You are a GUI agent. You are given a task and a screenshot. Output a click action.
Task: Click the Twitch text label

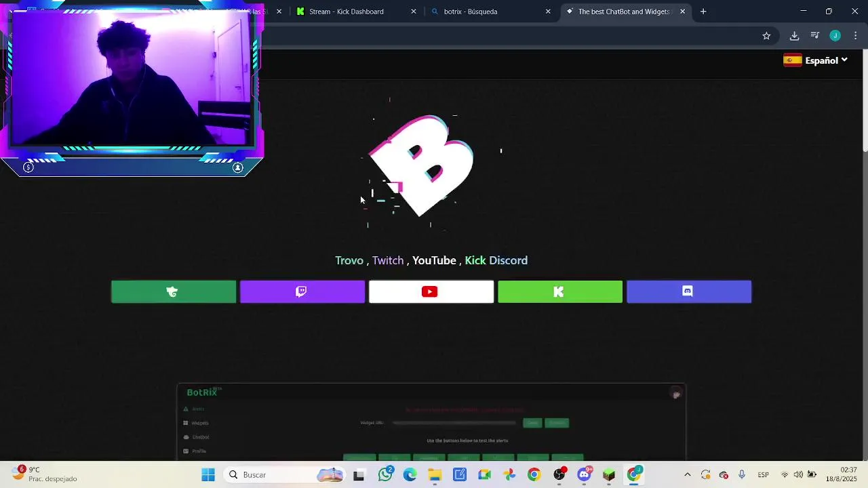tap(388, 260)
